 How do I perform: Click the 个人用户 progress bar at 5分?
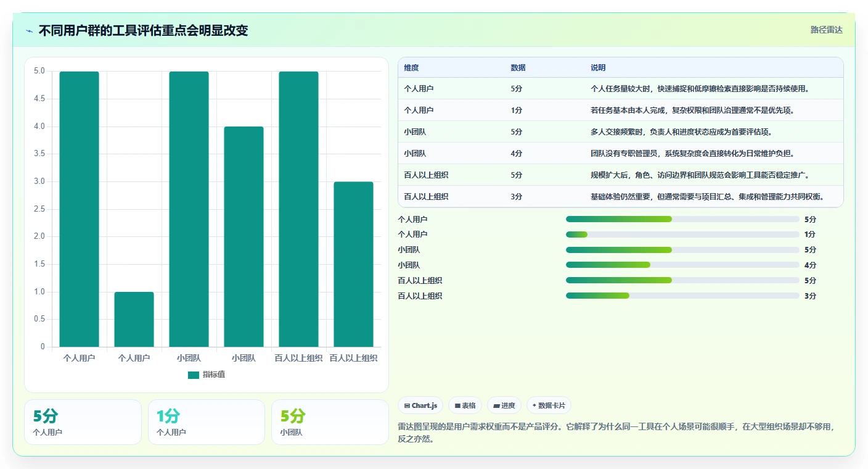click(x=682, y=219)
